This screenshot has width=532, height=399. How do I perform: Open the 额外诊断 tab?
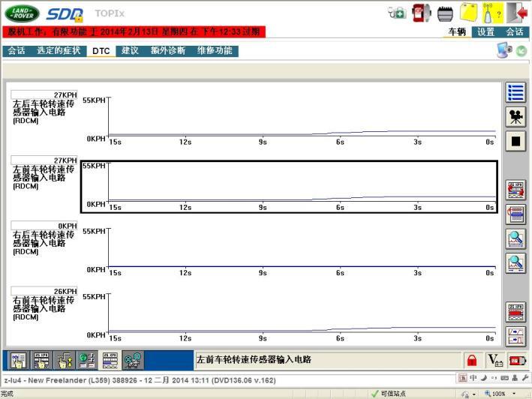point(168,51)
